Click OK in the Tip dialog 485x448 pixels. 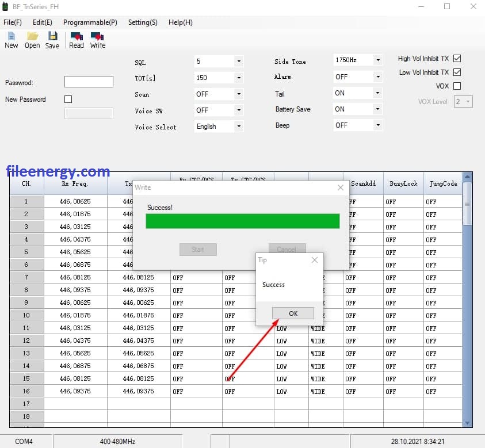[x=293, y=313]
